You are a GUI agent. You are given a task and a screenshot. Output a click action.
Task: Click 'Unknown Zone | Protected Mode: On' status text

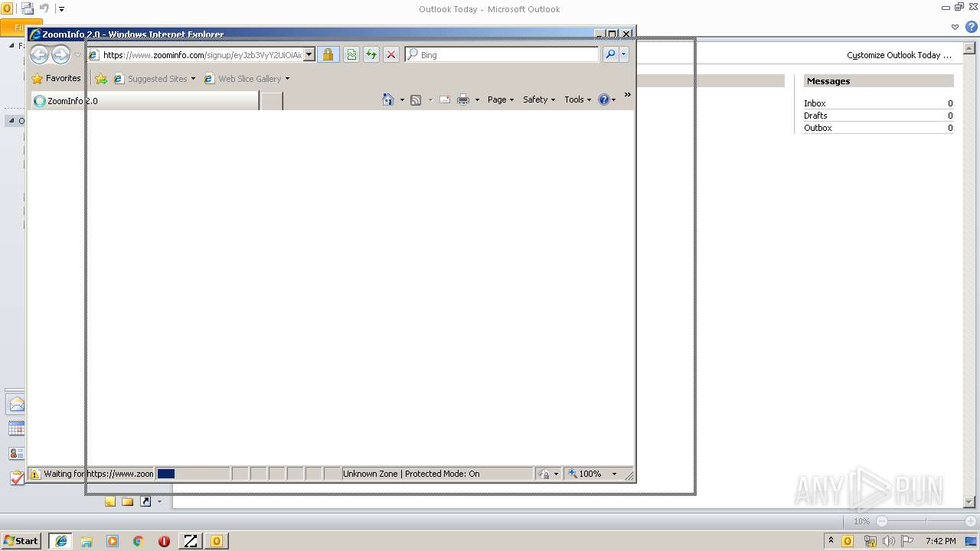pyautogui.click(x=411, y=474)
